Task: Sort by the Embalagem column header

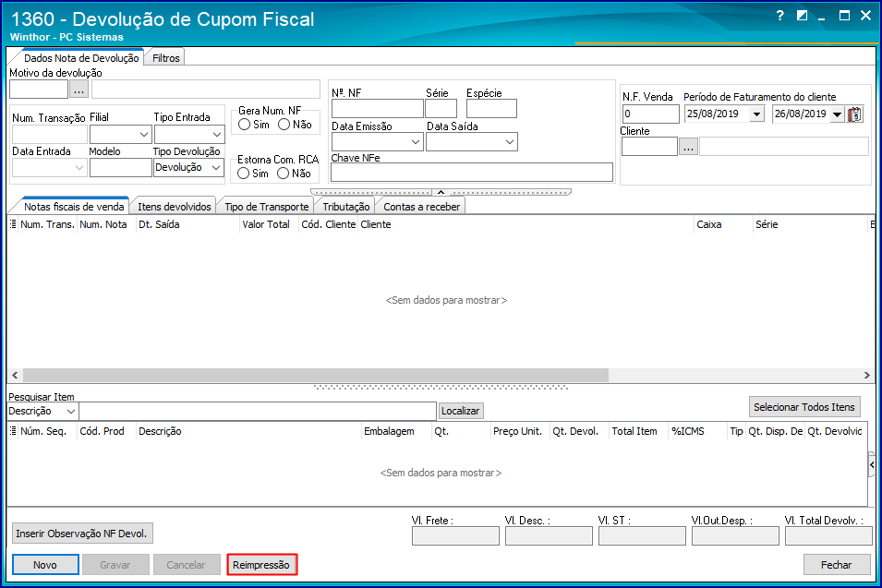Action: coord(396,431)
